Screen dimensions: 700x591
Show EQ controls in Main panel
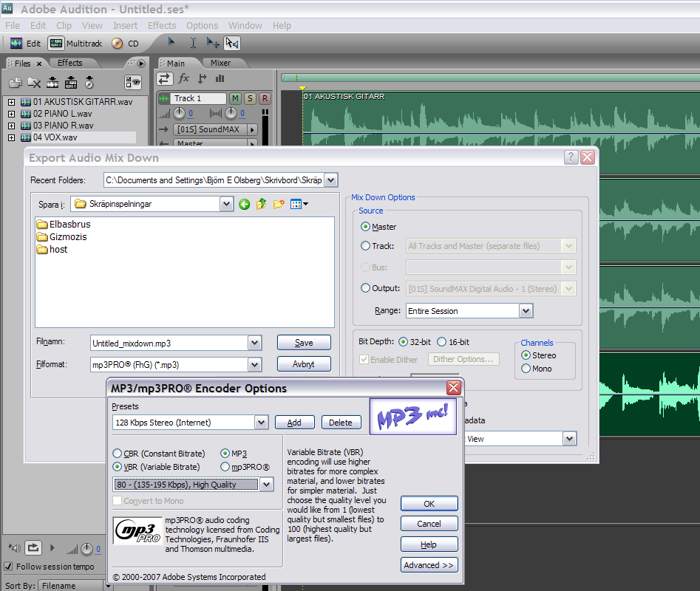coord(220,79)
